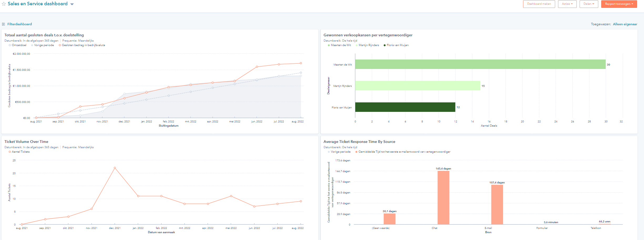644x240 pixels.
Task: Click the Chat bar showing 145,4 dagen
Action: 443,197
